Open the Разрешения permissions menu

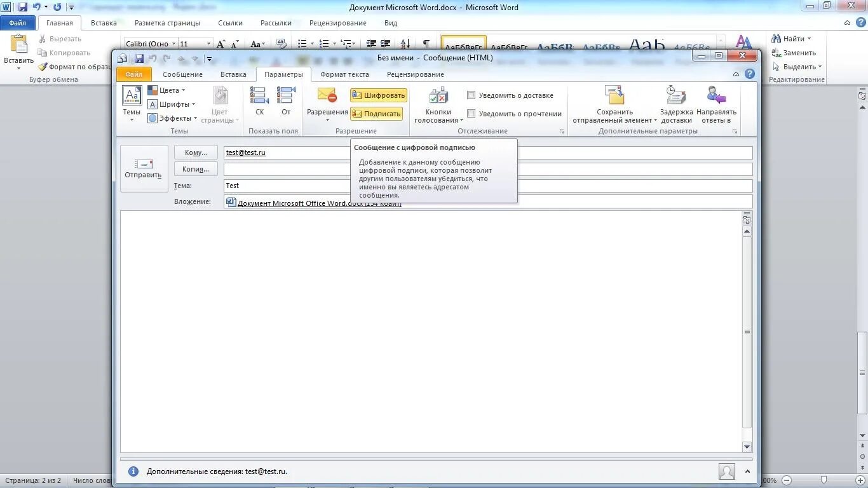point(327,105)
